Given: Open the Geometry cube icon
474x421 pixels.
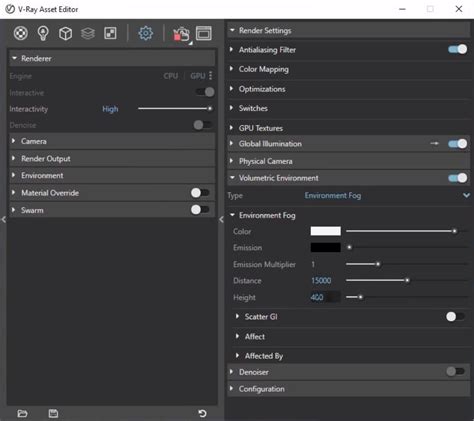Looking at the screenshot, I should pyautogui.click(x=65, y=33).
